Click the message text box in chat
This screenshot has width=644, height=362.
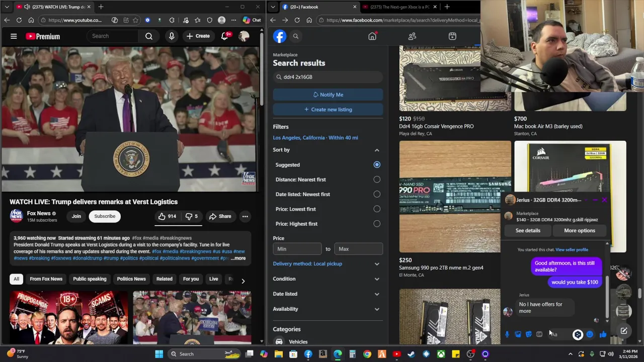[561, 334]
